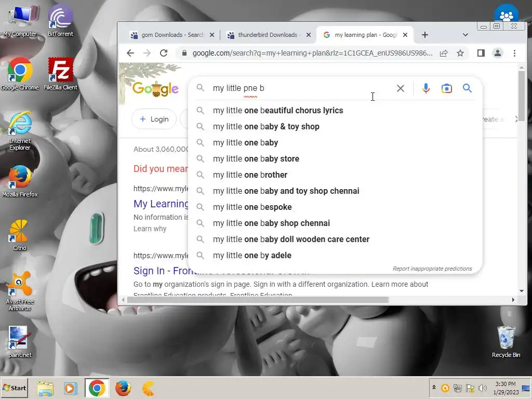Go back in Chrome
Image resolution: width=532 pixels, height=399 pixels.
pos(130,53)
